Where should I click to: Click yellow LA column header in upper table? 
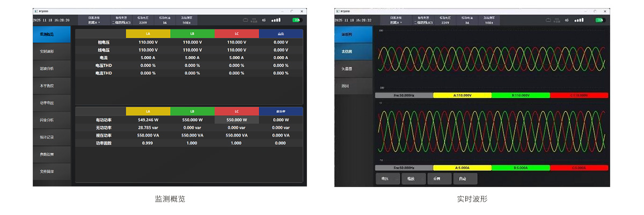[x=148, y=33]
